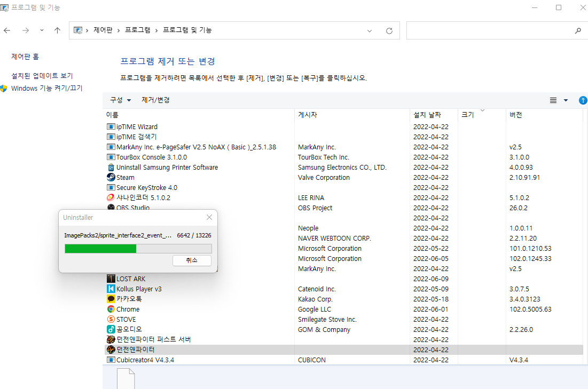
Task: Click the Windows 기능 shield icon
Action: [4, 89]
